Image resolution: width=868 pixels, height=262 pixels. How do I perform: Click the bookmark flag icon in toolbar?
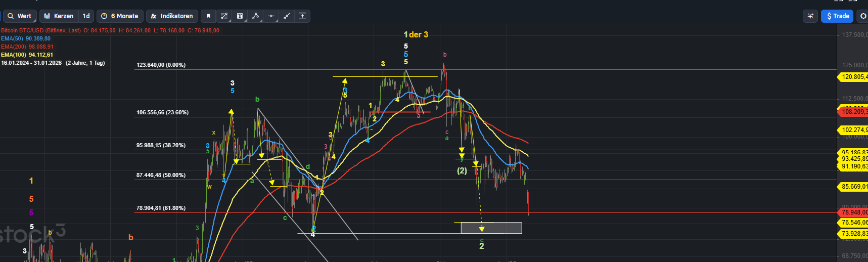[208, 16]
